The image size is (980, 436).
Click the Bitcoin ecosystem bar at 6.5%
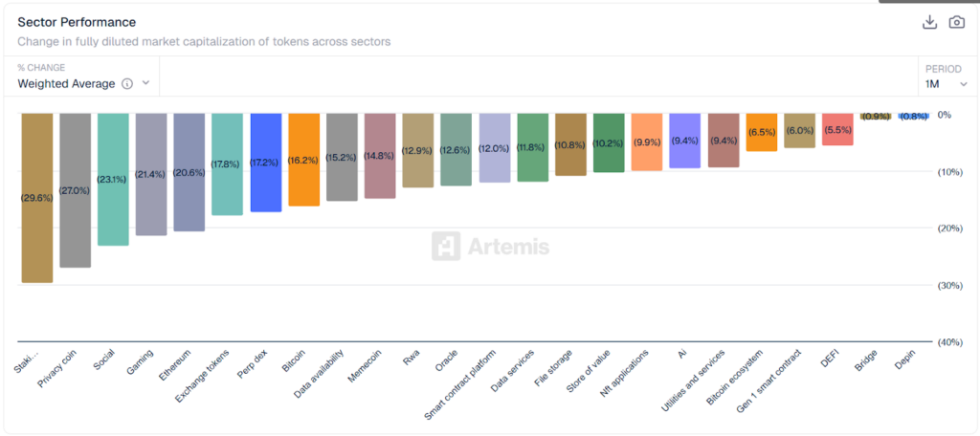[x=761, y=132]
